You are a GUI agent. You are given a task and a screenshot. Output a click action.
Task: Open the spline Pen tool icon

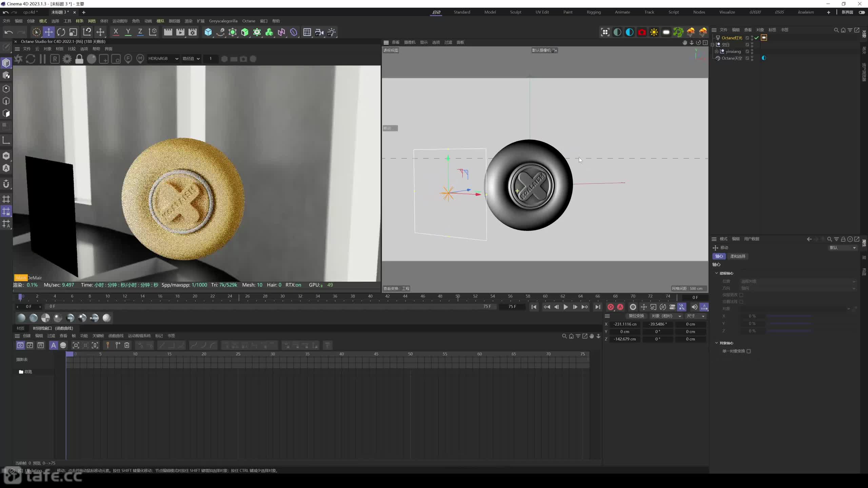coord(220,32)
